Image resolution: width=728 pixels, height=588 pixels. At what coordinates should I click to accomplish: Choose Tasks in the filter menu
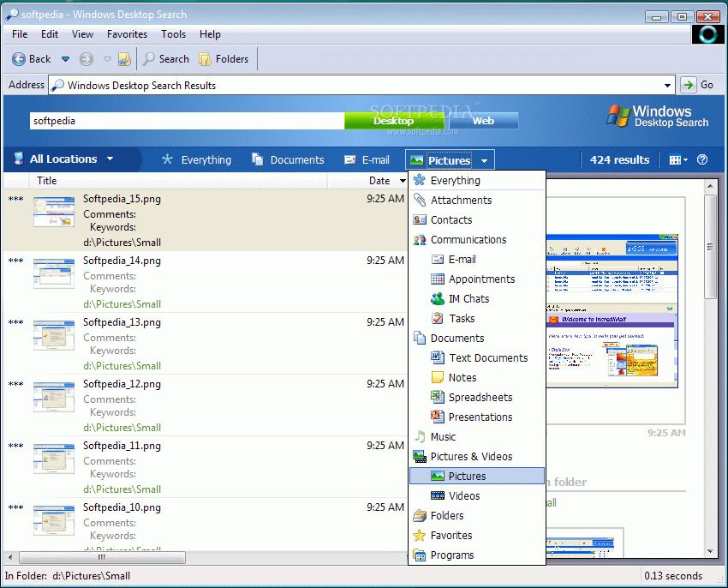(x=477, y=318)
